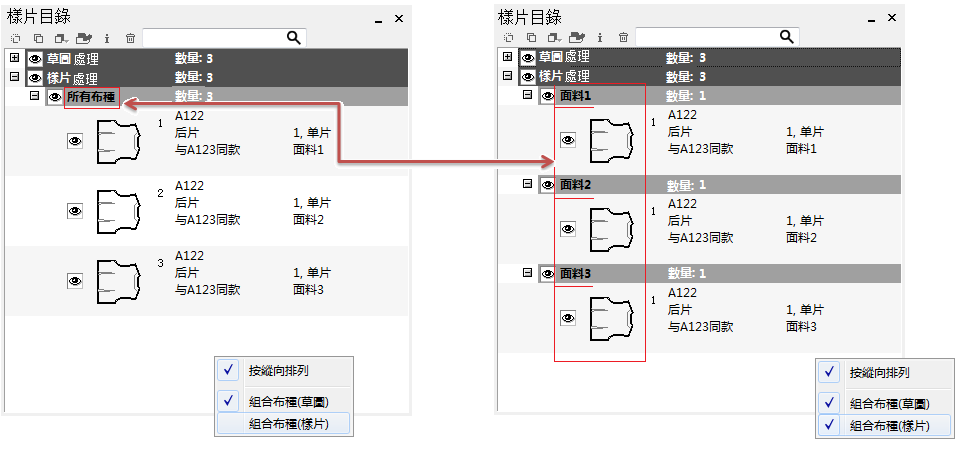Click the trash icon in right panel toolbar

tap(623, 37)
